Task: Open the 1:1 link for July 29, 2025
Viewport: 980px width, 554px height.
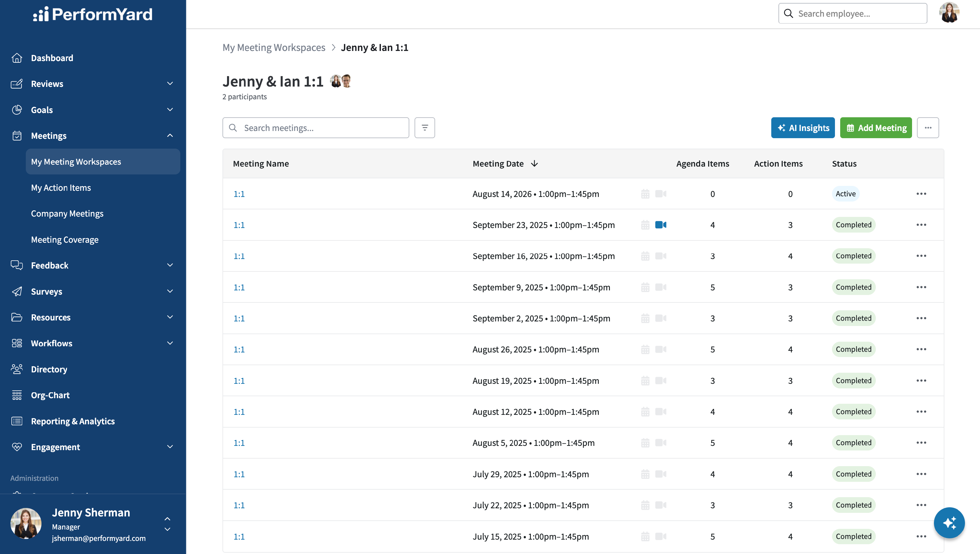Action: [x=239, y=474]
